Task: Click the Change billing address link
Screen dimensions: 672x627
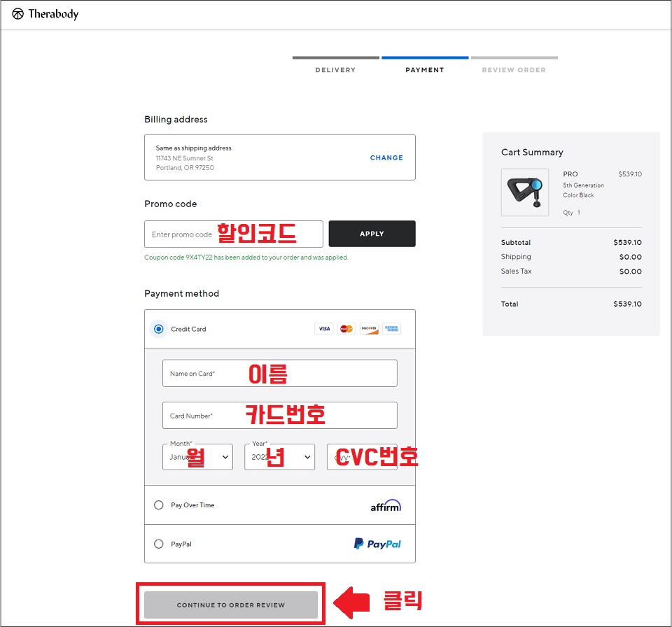Action: tap(386, 157)
